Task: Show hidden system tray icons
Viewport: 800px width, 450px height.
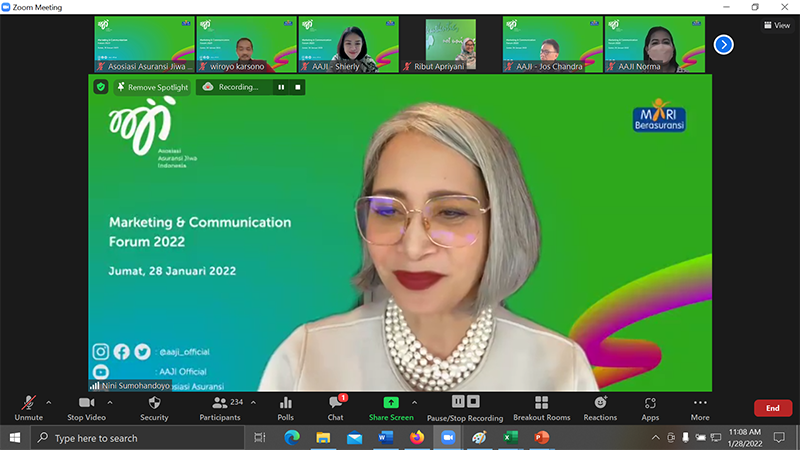Action: pyautogui.click(x=656, y=438)
